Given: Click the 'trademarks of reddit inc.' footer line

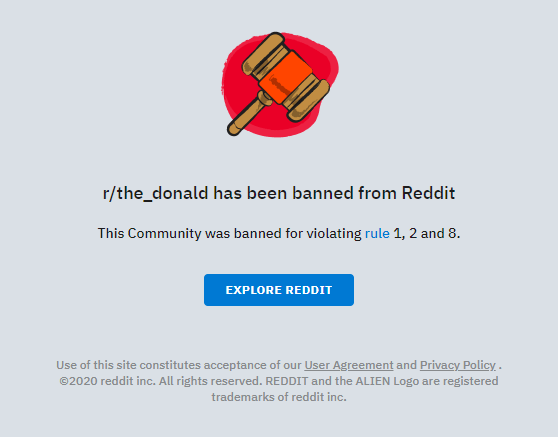Looking at the screenshot, I should (279, 397).
